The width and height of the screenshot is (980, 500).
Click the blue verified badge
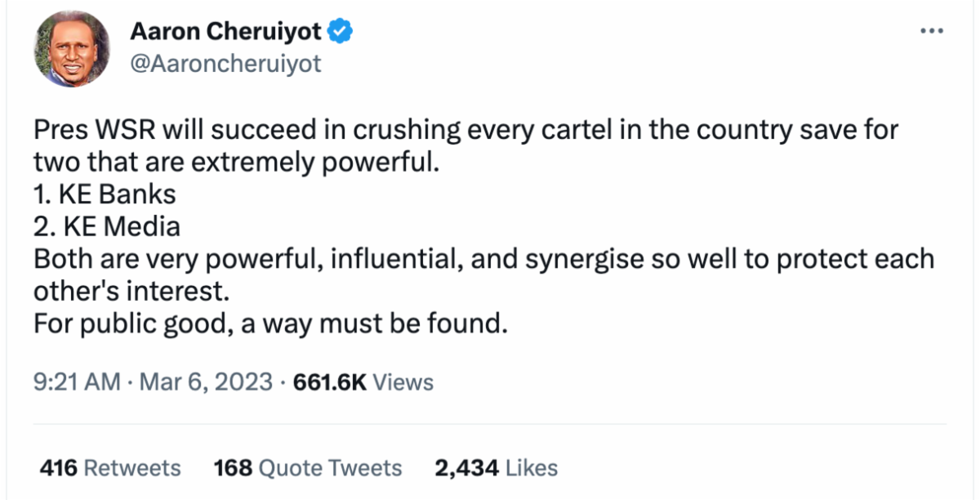pyautogui.click(x=341, y=32)
